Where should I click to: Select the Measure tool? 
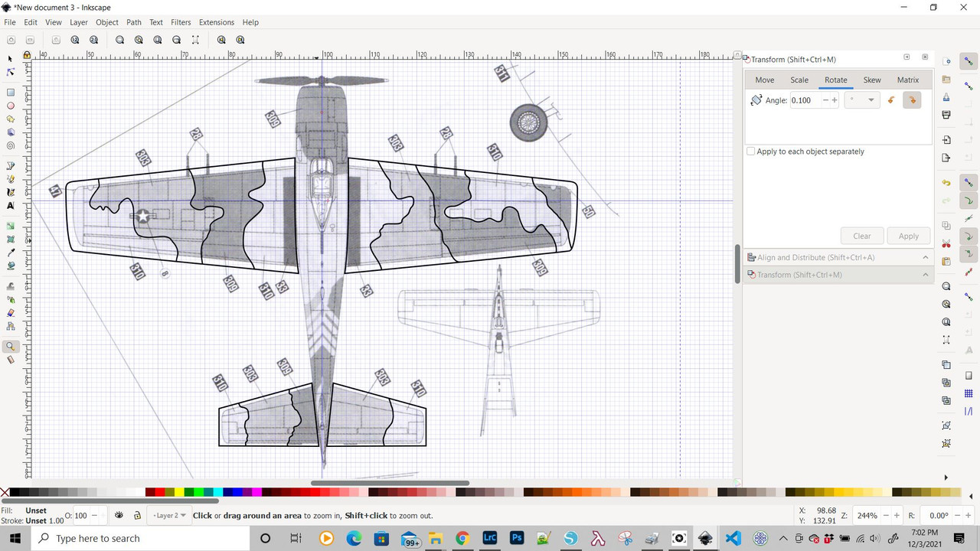pos(11,360)
